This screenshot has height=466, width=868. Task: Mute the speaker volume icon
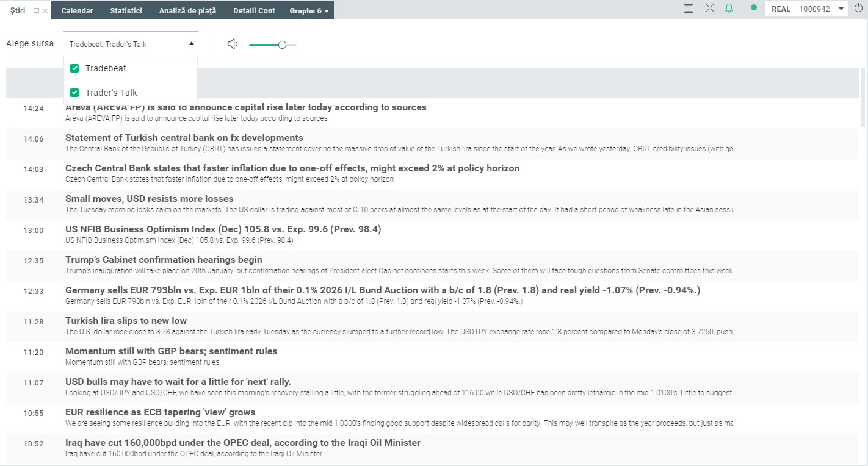click(232, 44)
